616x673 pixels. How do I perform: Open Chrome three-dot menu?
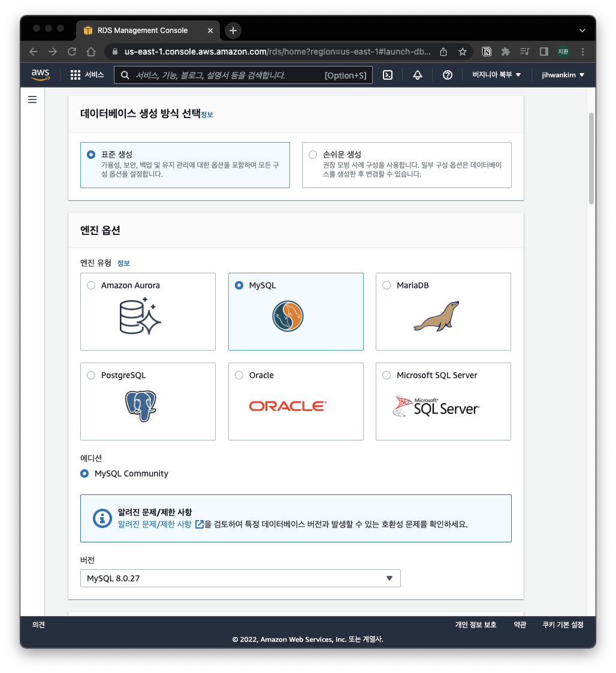click(582, 52)
